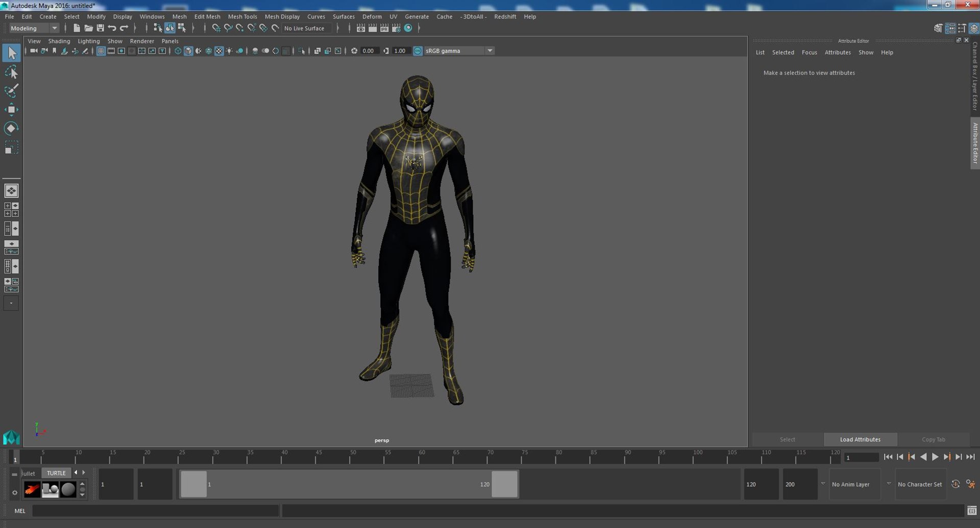The width and height of the screenshot is (980, 528).
Task: Select the arrow Select tool
Action: click(x=11, y=53)
